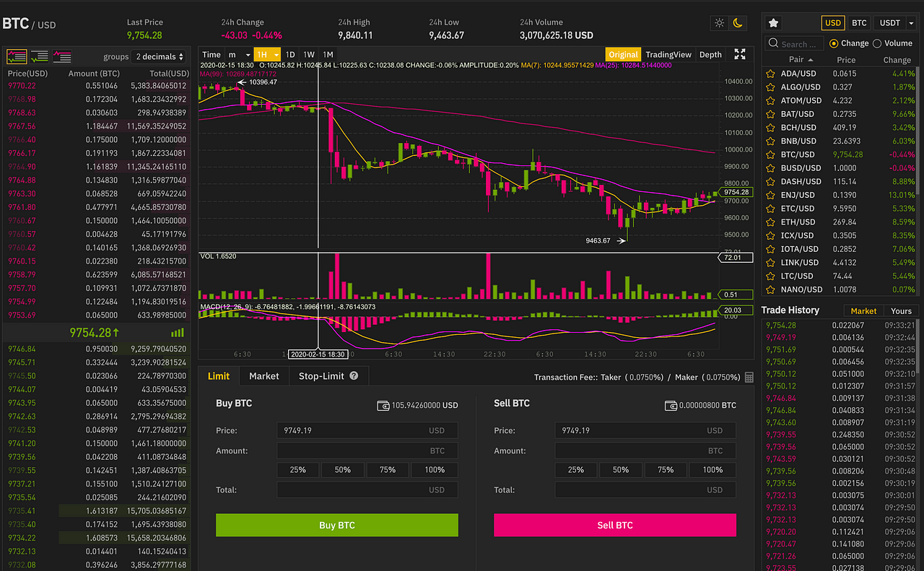Screen dimensions: 924x571
Task: Open the 1H interval dropdown arrow
Action: coord(276,54)
